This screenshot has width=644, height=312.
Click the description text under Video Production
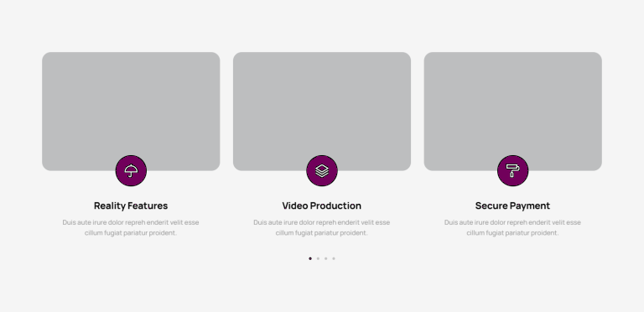click(x=322, y=228)
